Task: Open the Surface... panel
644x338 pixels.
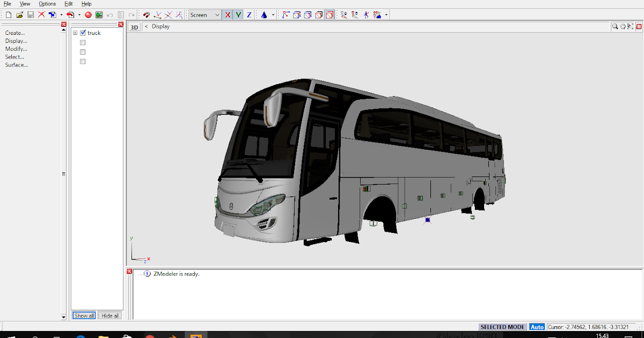Action: [16, 64]
